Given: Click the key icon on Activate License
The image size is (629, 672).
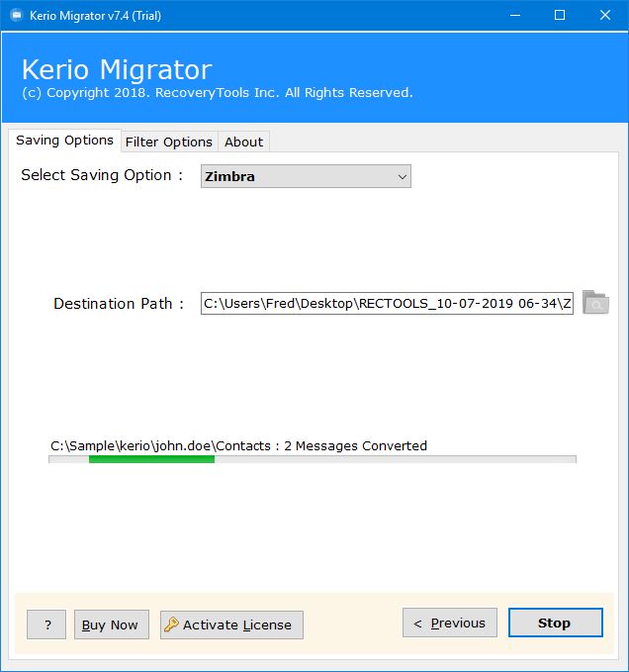Looking at the screenshot, I should click(171, 624).
